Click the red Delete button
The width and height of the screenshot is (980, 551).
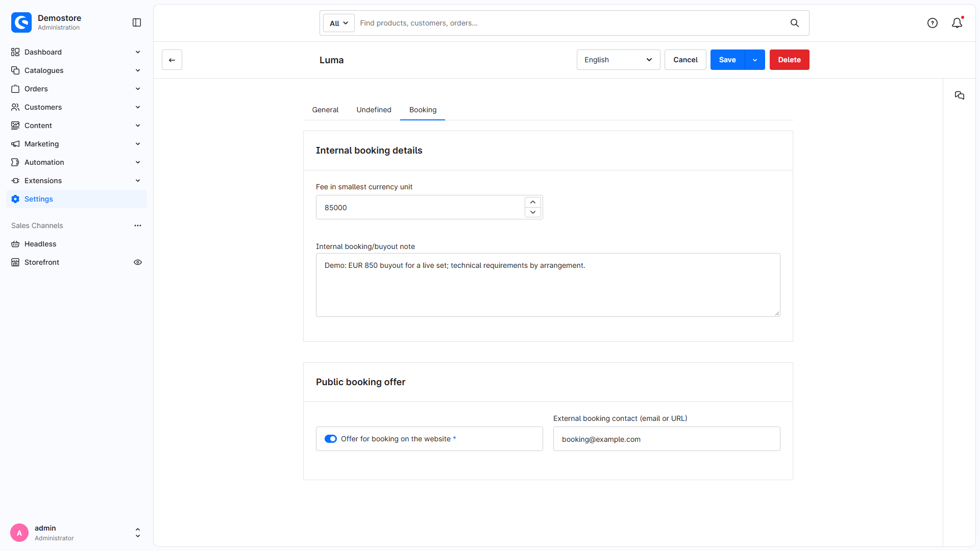pos(789,60)
